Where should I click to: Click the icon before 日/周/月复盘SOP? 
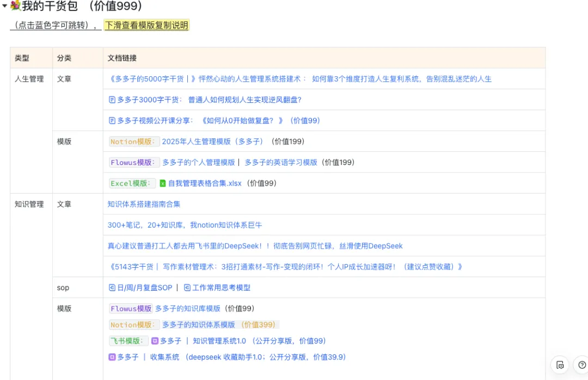click(112, 287)
